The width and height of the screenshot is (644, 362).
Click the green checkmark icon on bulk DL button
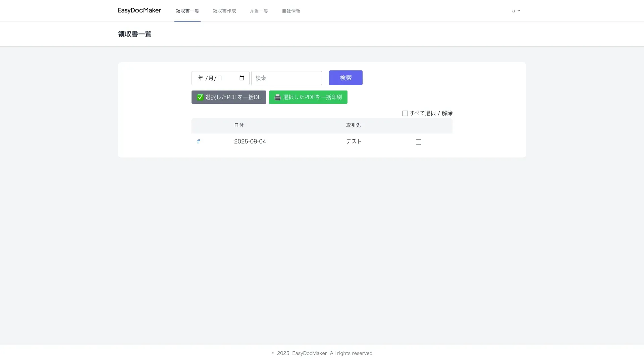[200, 97]
